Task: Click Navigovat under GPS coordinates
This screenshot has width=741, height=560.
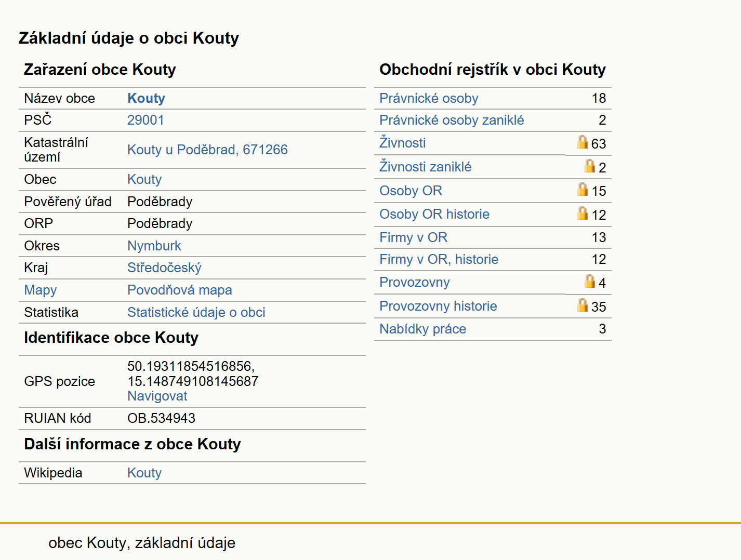Action: (157, 396)
